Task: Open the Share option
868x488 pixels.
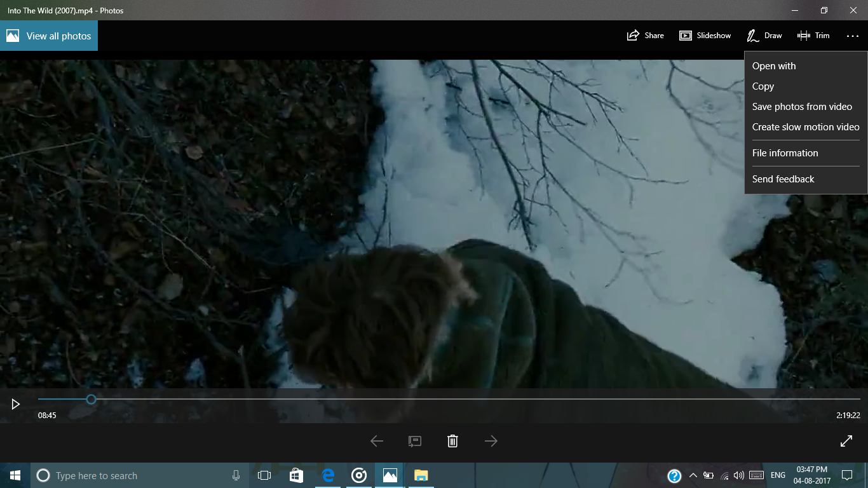Action: coord(645,36)
